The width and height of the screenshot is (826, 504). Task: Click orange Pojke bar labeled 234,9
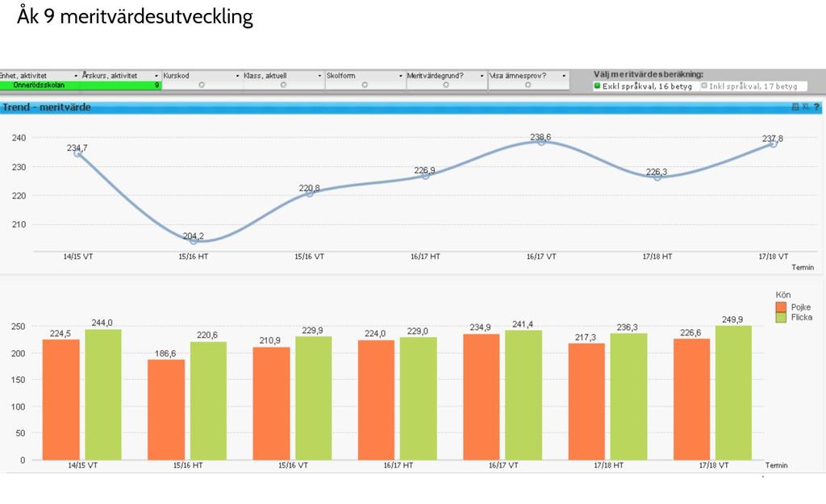tap(482, 397)
